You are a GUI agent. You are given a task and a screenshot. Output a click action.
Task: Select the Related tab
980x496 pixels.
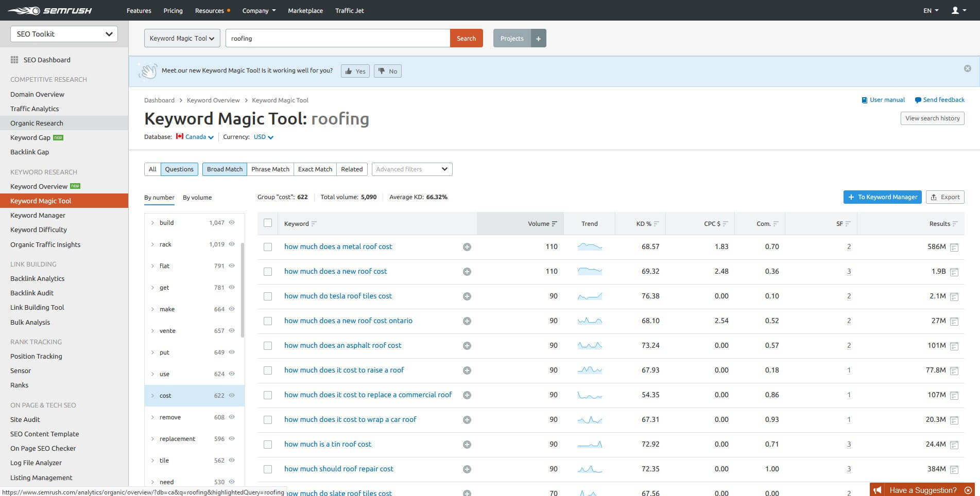click(352, 169)
